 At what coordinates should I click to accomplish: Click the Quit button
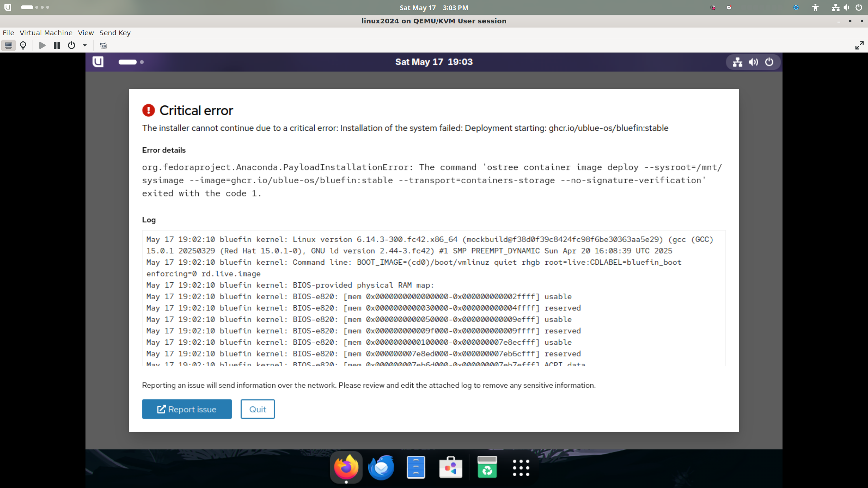point(258,409)
